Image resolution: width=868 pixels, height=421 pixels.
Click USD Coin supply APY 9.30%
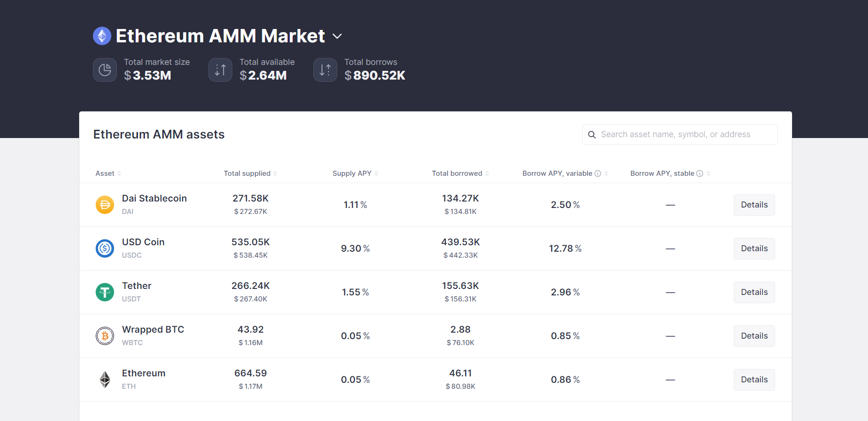coord(355,248)
